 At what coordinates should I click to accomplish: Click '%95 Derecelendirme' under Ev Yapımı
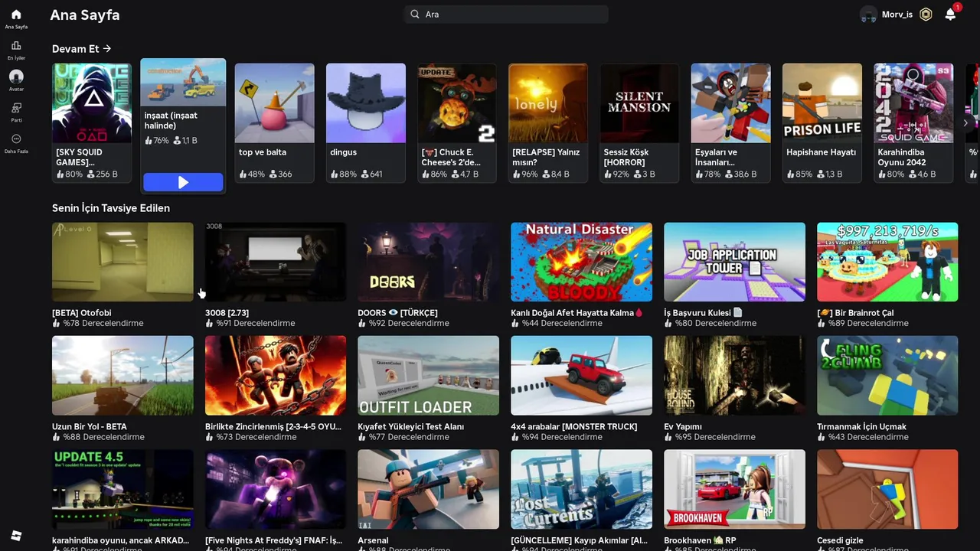pyautogui.click(x=715, y=437)
